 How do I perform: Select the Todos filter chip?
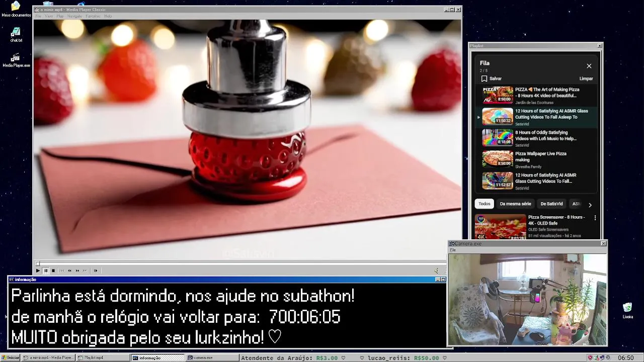point(485,204)
